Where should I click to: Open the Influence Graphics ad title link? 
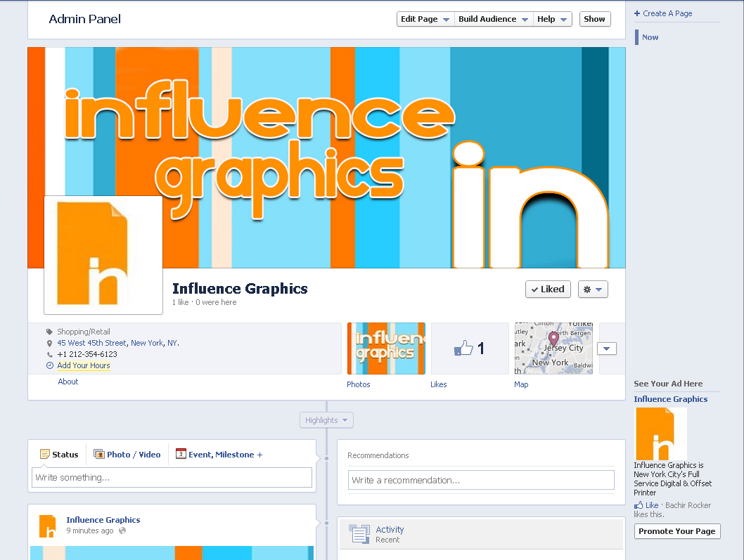click(670, 399)
